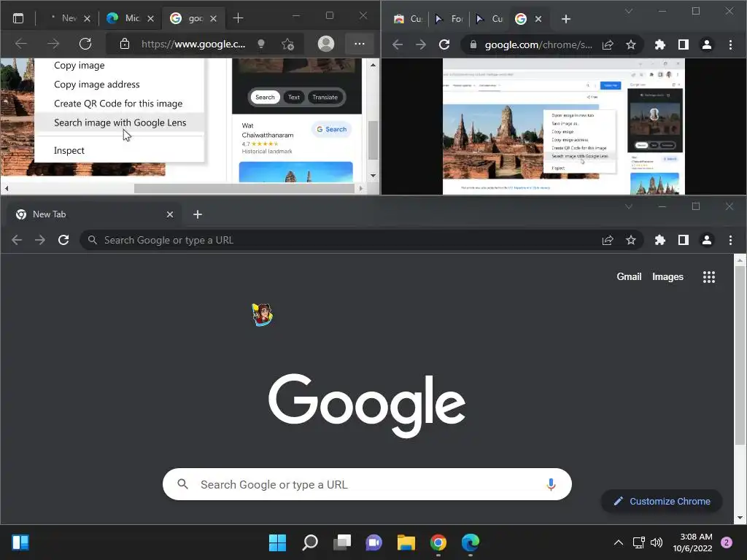Open Chrome menu in top-right window

tap(730, 44)
